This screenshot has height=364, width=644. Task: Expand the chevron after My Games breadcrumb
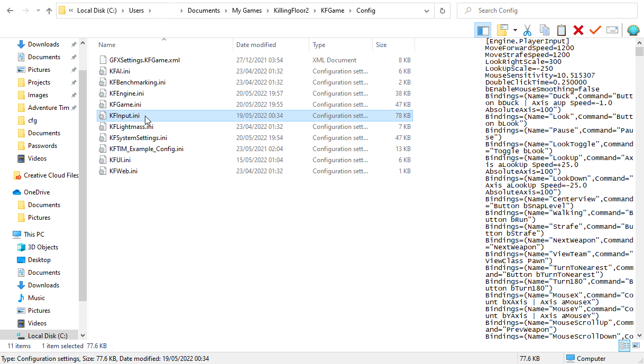(x=267, y=11)
